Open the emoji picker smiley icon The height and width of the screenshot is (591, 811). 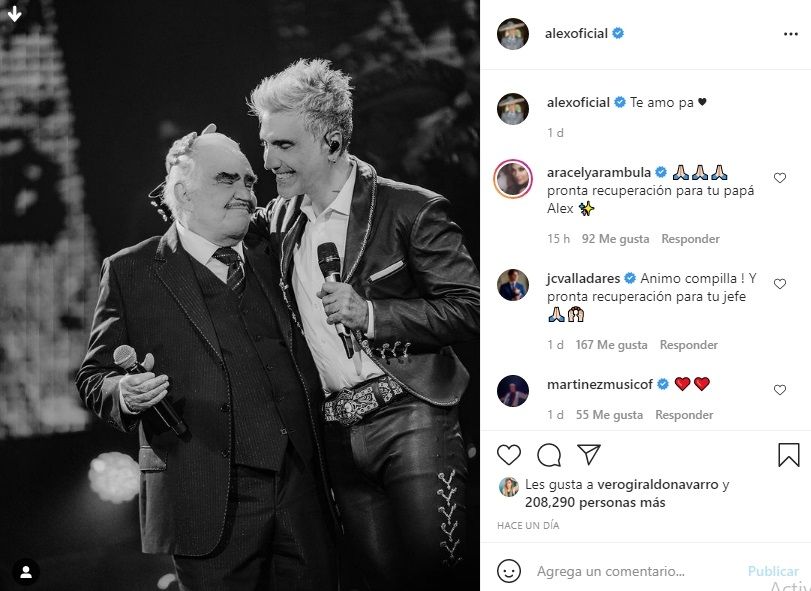tap(509, 571)
